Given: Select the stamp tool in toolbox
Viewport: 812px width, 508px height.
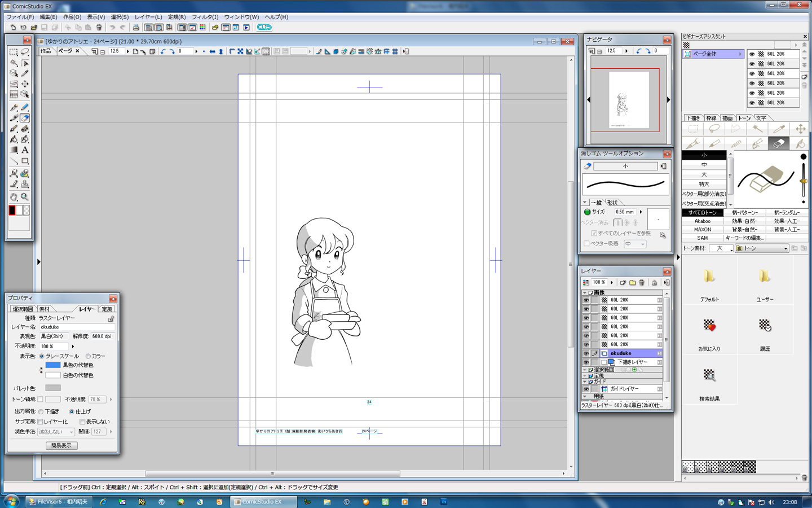Looking at the screenshot, I should (25, 184).
